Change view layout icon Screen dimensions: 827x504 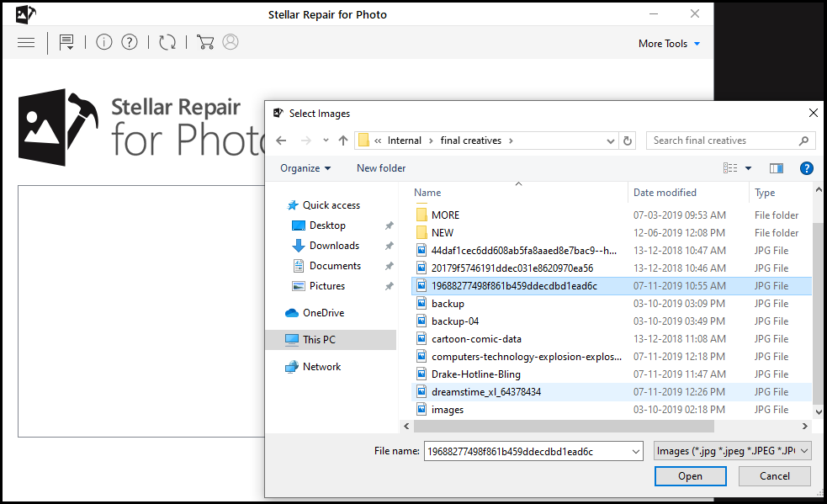(x=730, y=167)
